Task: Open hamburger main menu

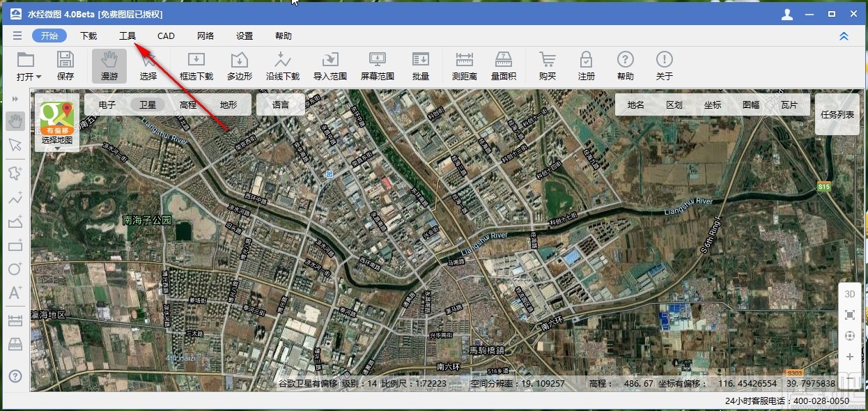Action: pyautogui.click(x=17, y=36)
